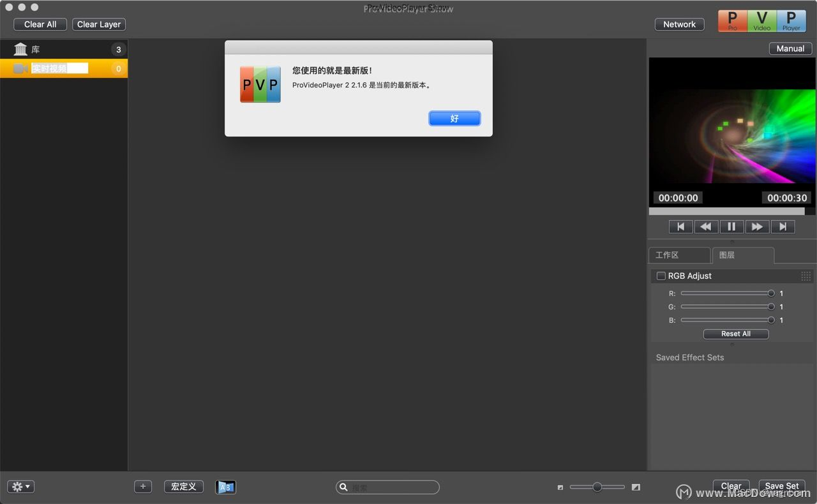This screenshot has height=504, width=817.
Task: Click the Clear All button
Action: (40, 24)
